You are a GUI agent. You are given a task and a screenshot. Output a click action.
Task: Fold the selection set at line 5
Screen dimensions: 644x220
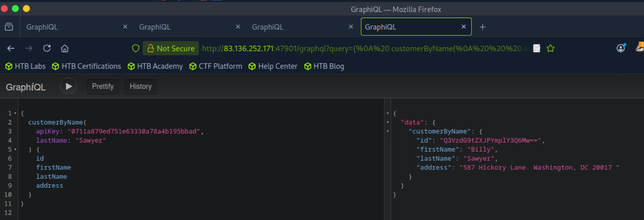coord(15,150)
